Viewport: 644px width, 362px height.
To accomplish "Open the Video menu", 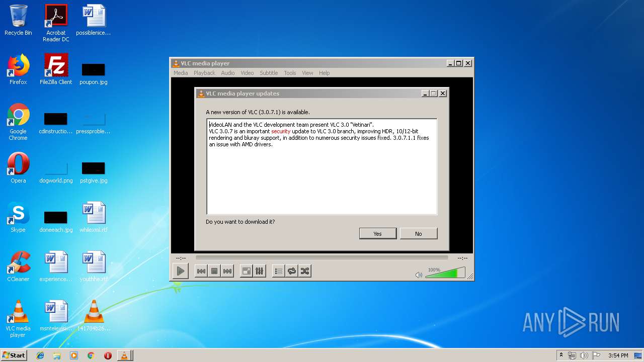I will pos(247,73).
